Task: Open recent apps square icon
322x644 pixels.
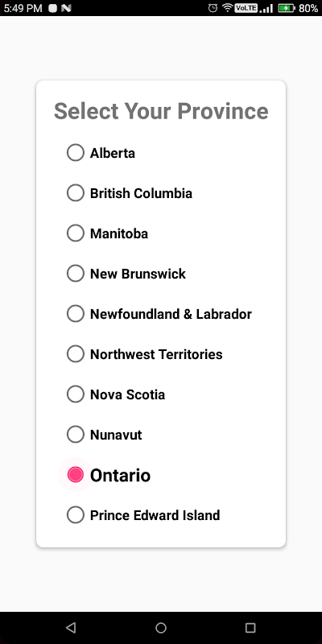Action: pyautogui.click(x=250, y=628)
